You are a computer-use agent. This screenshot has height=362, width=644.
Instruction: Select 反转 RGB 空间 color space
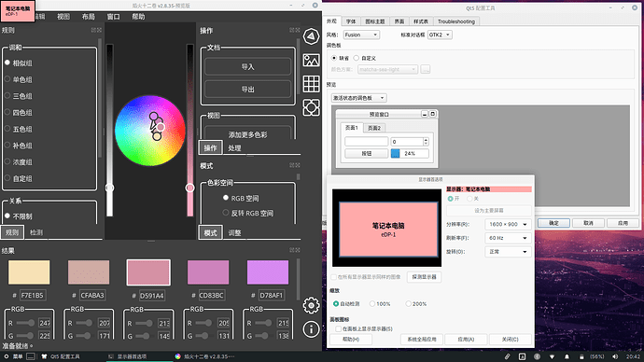point(248,213)
